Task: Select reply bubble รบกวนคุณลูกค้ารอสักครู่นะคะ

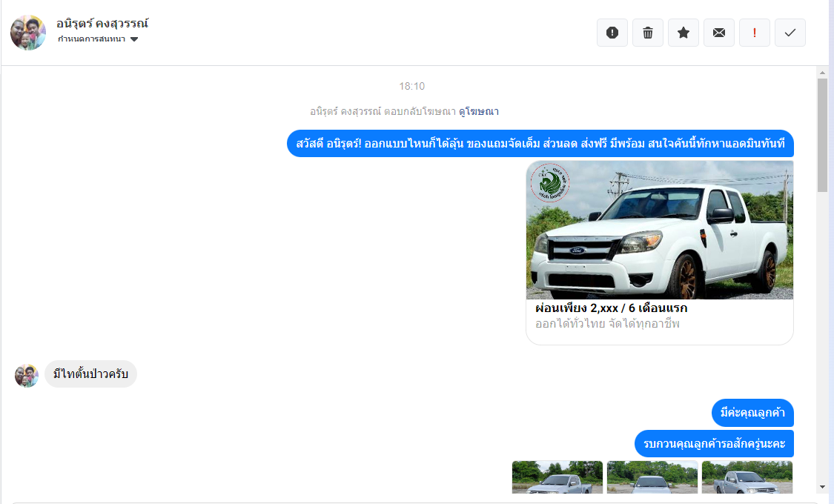Action: pyautogui.click(x=714, y=443)
